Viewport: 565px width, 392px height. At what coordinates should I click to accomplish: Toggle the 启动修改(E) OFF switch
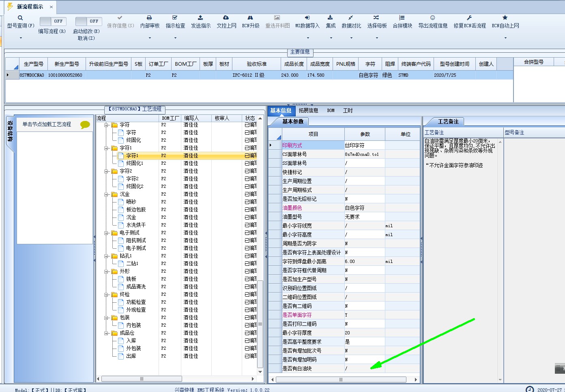(88, 21)
